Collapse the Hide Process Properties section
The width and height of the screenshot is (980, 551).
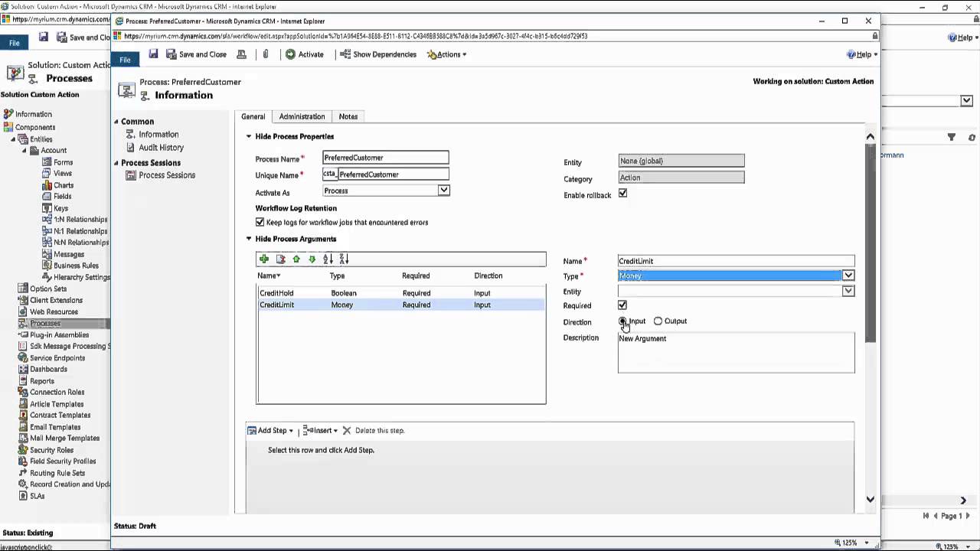[249, 136]
